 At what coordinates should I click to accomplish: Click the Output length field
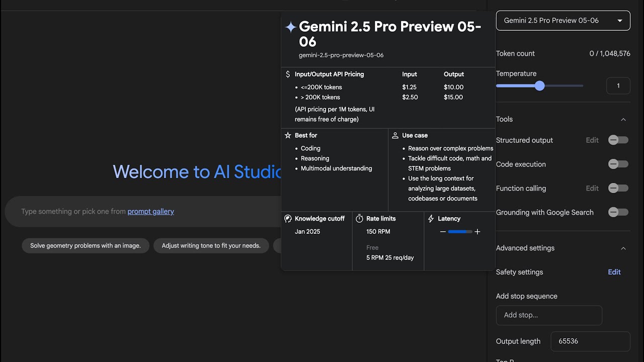pos(590,341)
